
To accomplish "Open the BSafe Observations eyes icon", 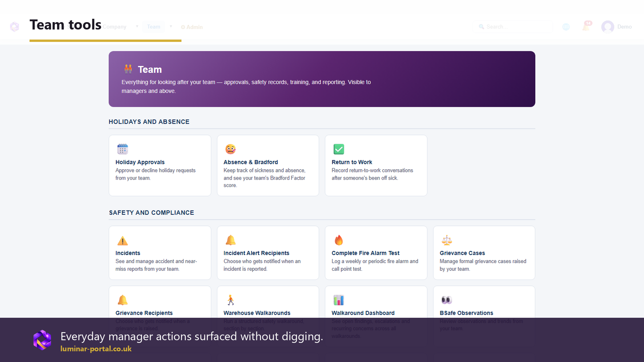I will pos(447,300).
